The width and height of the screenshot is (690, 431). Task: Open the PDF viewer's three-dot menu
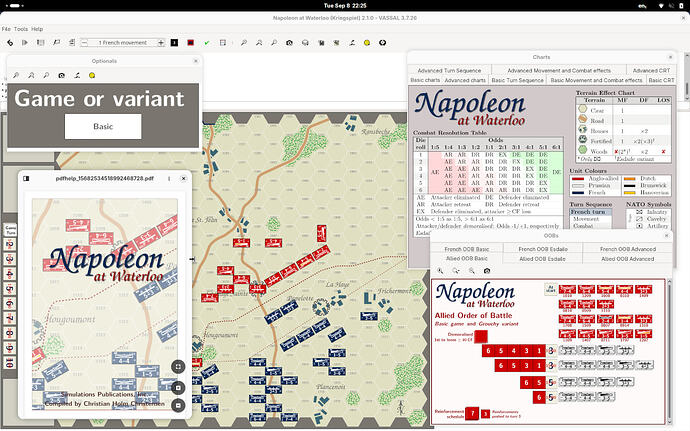[169, 178]
